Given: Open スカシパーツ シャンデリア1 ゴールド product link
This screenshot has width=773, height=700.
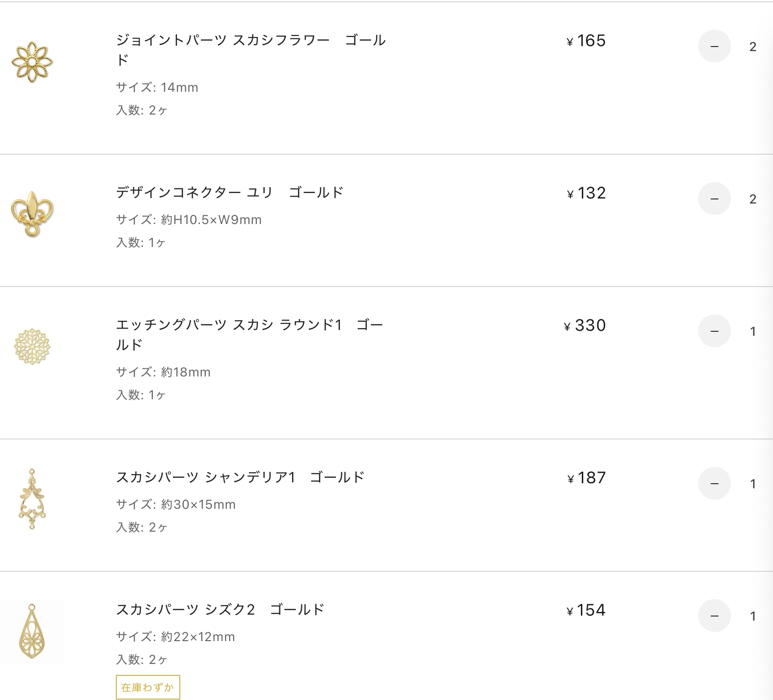Looking at the screenshot, I should (x=240, y=477).
